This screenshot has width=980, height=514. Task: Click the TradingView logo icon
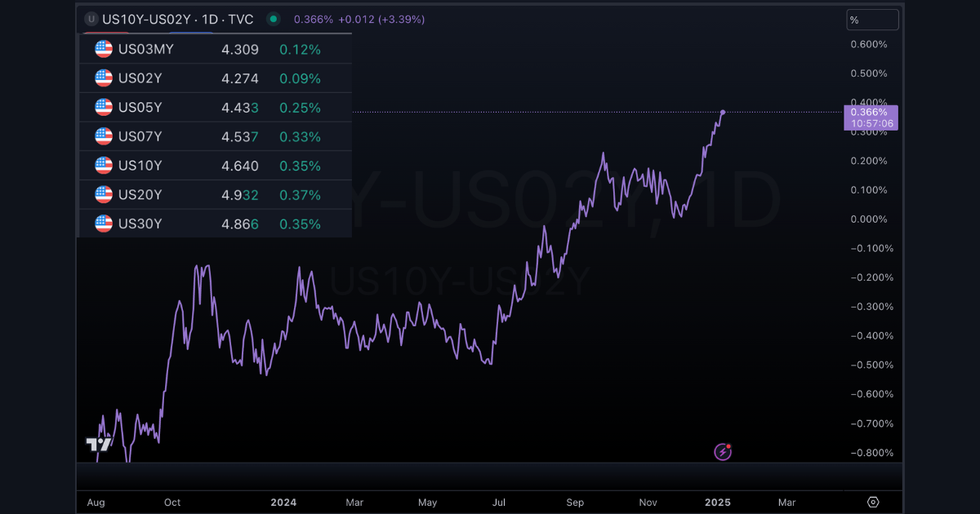tap(99, 445)
